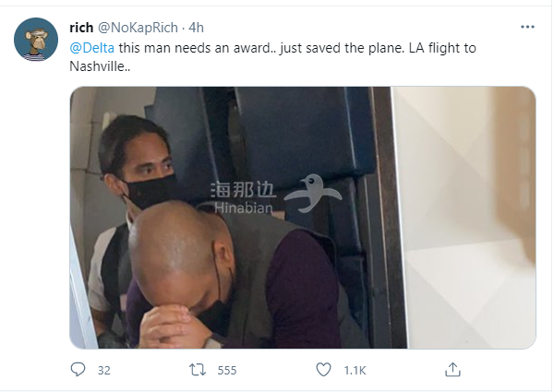Image resolution: width=554 pixels, height=392 pixels.
Task: Click the retweet arrows icon
Action: (x=198, y=370)
